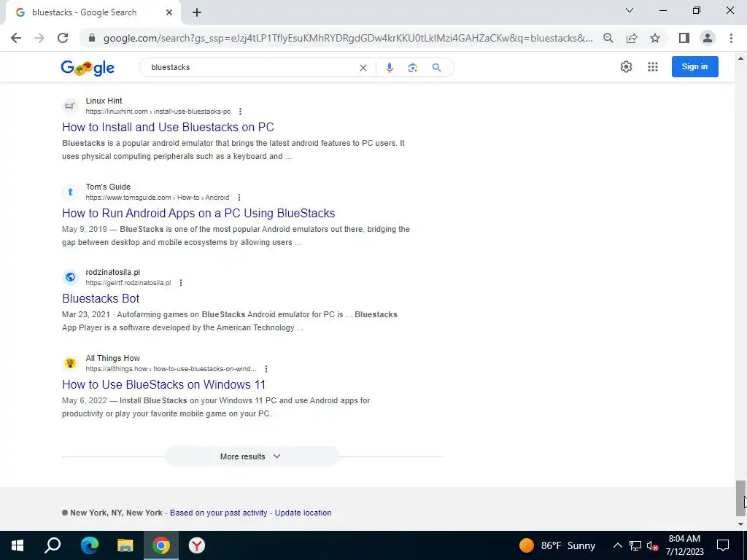The height and width of the screenshot is (560, 747).
Task: Start a voice search with the microphone
Action: (x=390, y=68)
